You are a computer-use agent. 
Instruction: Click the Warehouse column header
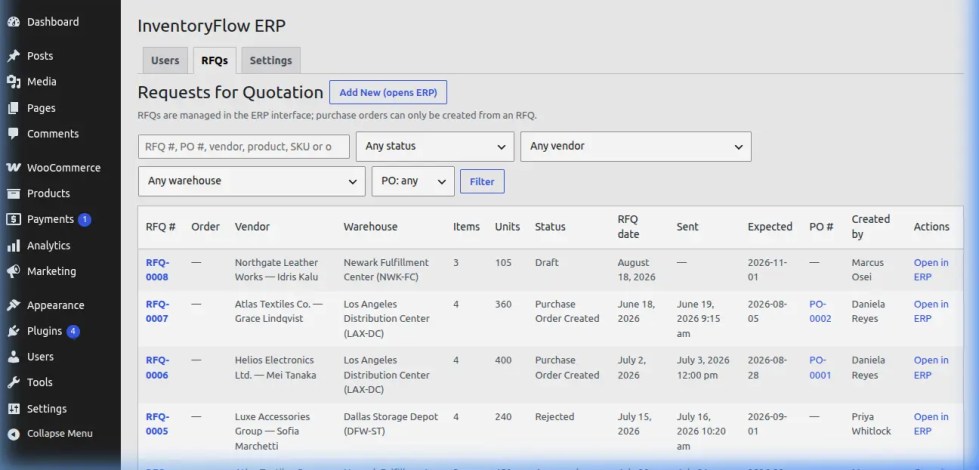[370, 227]
